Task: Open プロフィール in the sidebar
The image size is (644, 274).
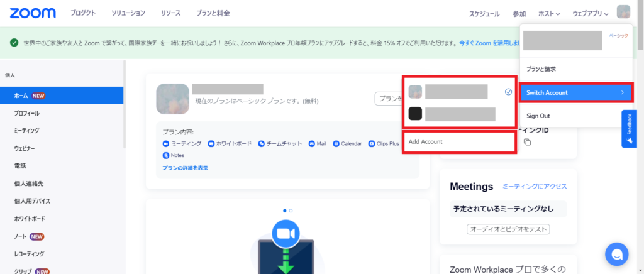Action: 27,113
